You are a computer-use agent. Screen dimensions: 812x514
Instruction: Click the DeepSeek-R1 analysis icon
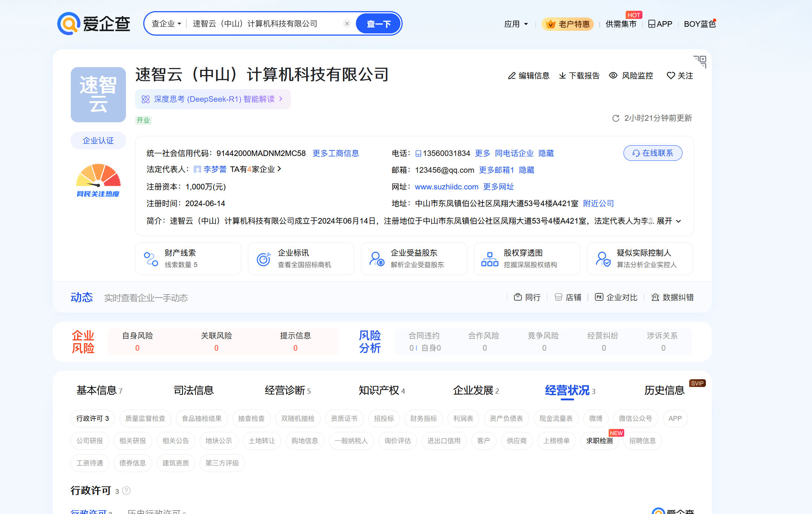[x=145, y=99]
